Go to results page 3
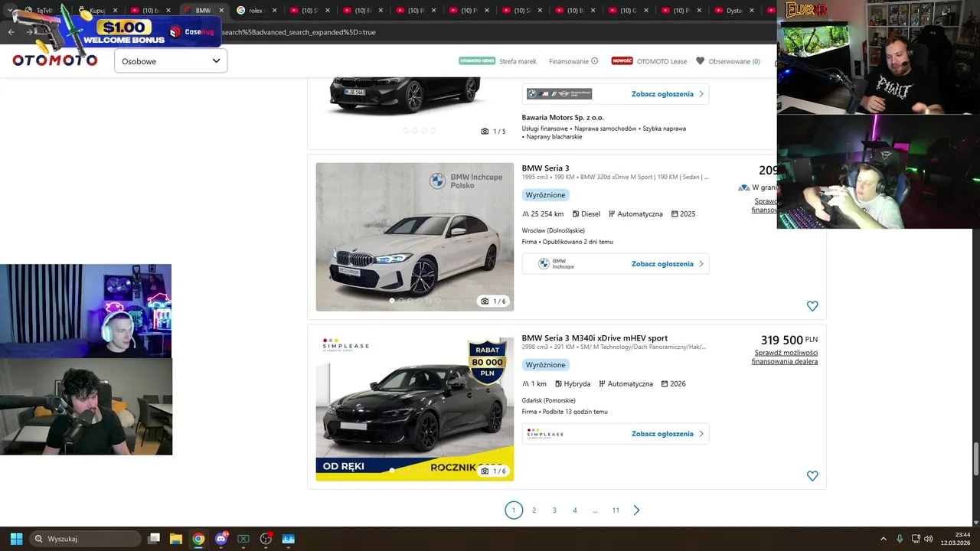 pos(554,510)
